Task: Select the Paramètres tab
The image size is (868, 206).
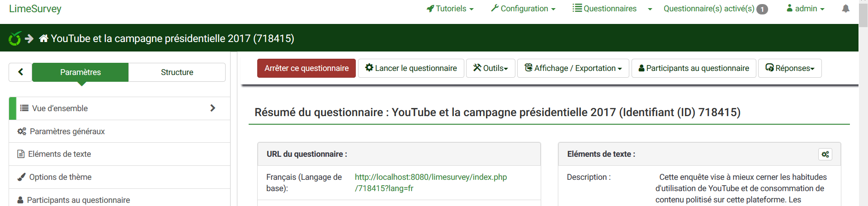Action: tap(80, 72)
